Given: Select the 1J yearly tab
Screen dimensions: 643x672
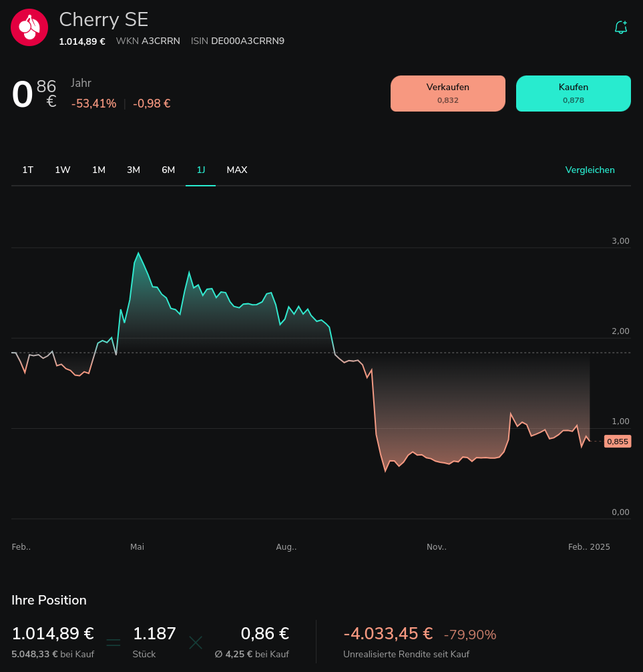Looking at the screenshot, I should (x=200, y=170).
